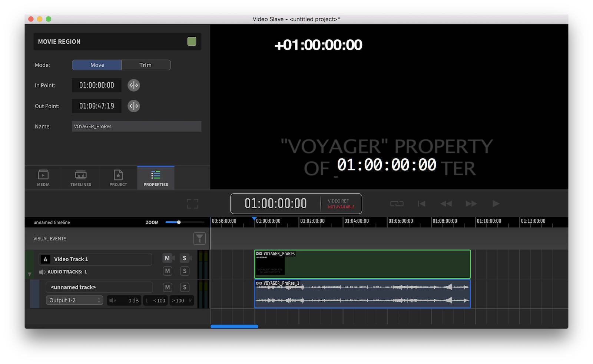Click the video track A badge

[46, 259]
